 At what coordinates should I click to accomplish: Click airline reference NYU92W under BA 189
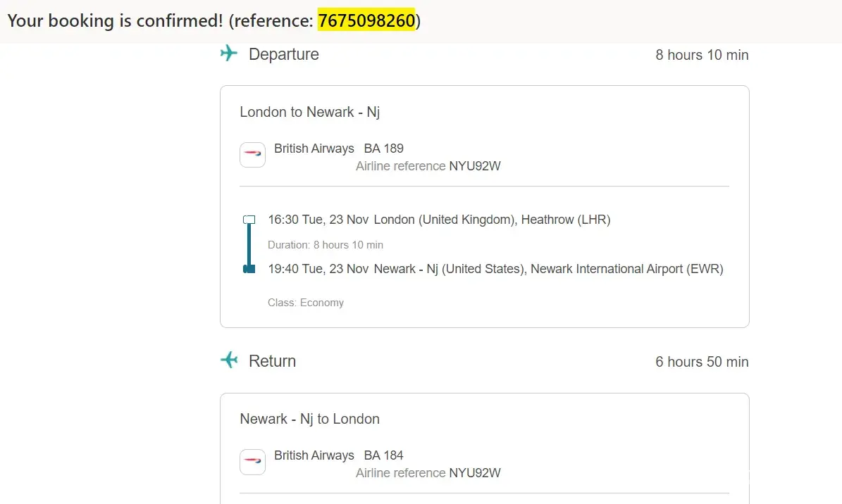474,166
